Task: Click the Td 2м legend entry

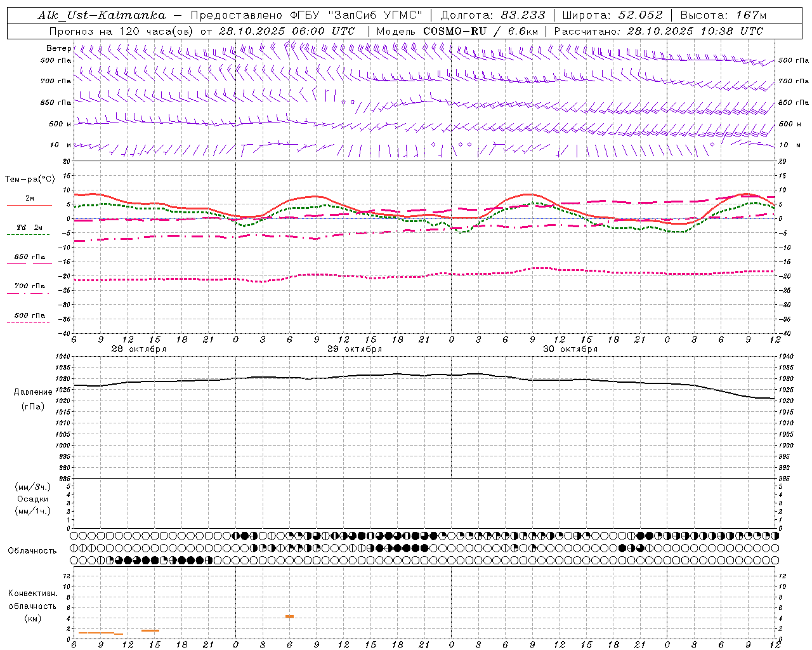Action: [x=29, y=227]
